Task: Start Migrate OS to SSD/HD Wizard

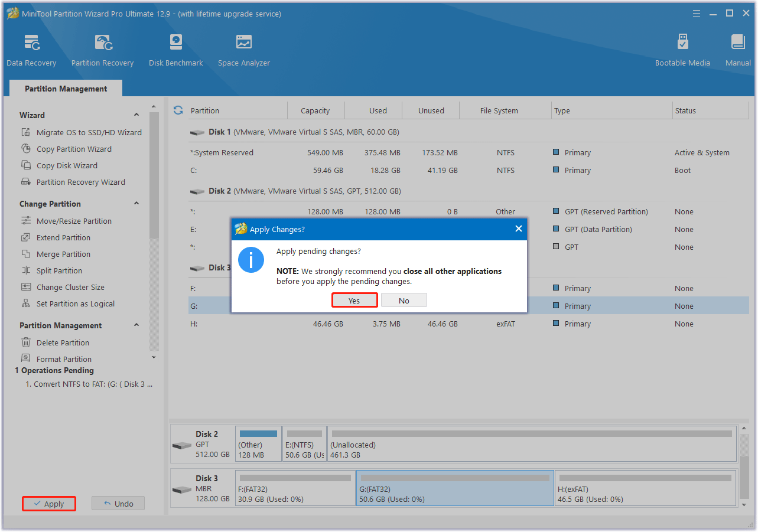Action: tap(82, 132)
